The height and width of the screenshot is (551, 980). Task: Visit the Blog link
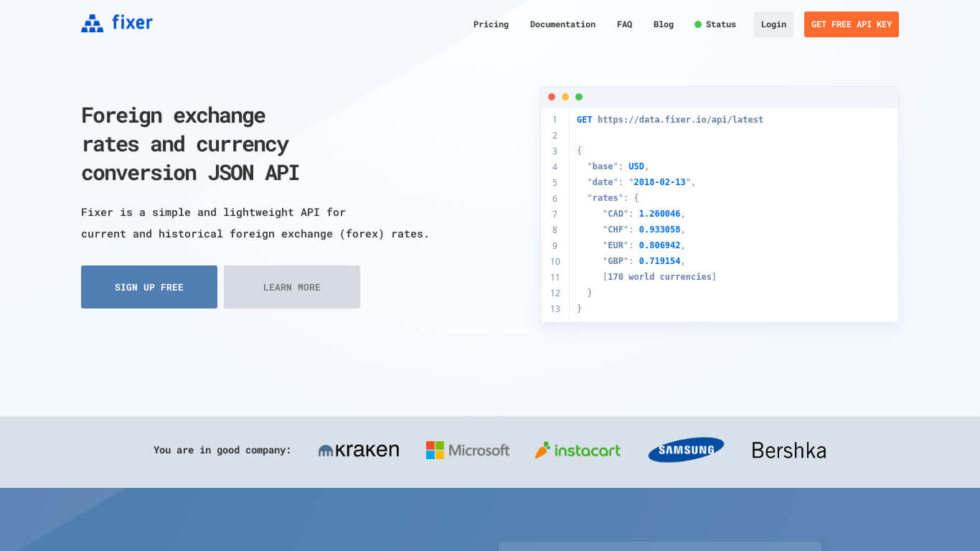pos(663,24)
